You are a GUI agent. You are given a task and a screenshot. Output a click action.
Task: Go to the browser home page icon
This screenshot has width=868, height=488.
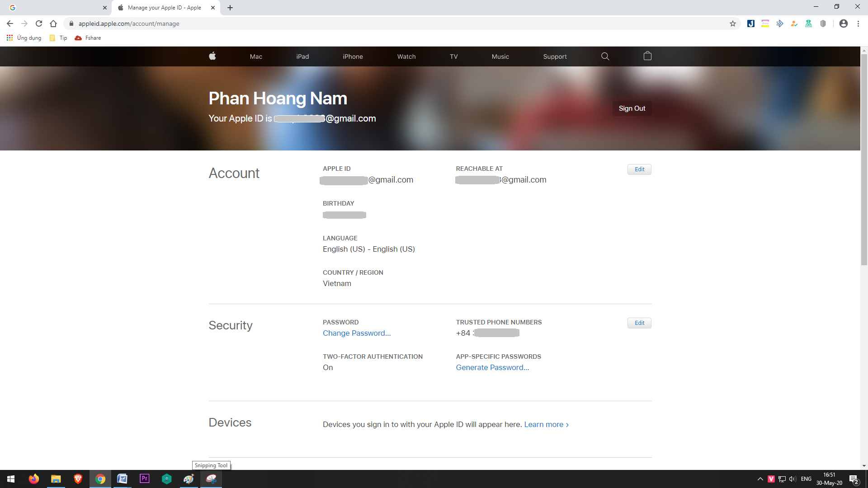53,23
